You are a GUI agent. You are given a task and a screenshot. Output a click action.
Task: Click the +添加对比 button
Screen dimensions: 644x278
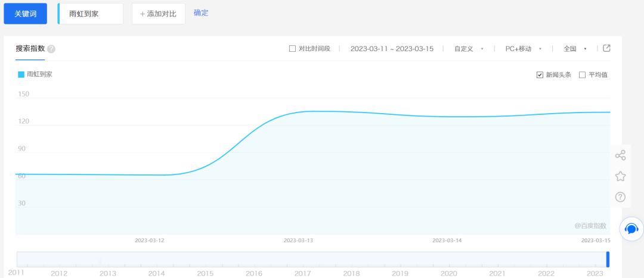coord(159,14)
